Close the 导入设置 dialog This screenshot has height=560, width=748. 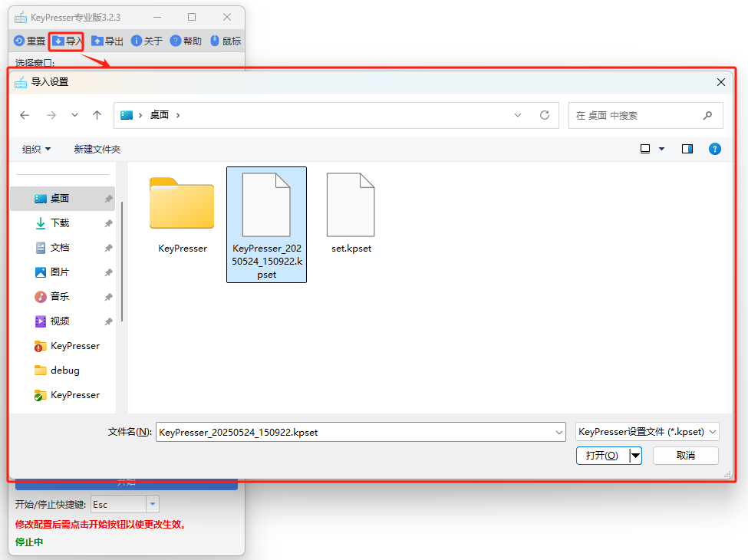[x=721, y=82]
